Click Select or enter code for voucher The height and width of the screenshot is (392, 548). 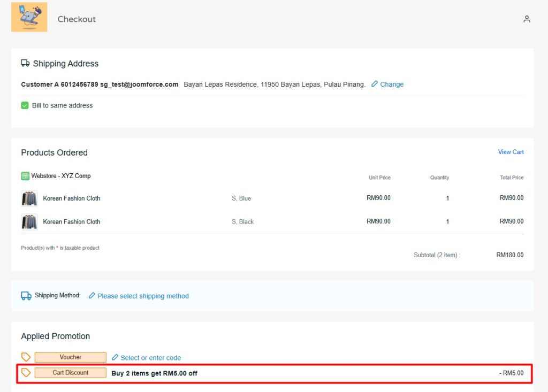150,358
